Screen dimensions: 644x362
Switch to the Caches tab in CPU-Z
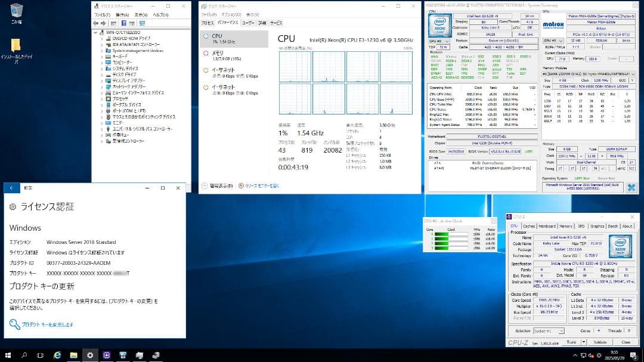pyautogui.click(x=528, y=226)
